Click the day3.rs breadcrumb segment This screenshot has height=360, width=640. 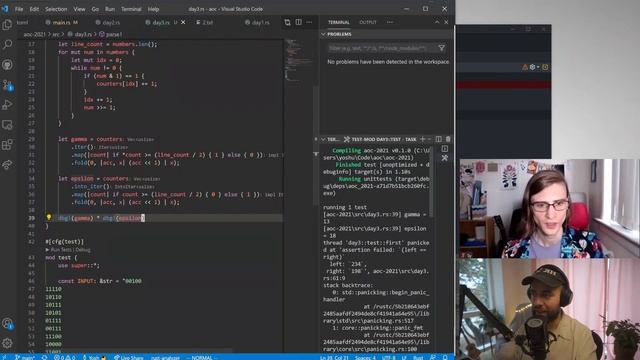click(80, 34)
